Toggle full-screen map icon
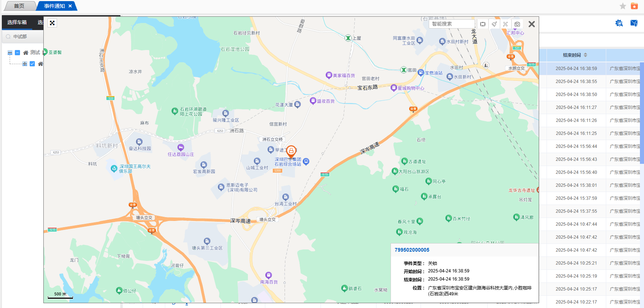644x308 pixels. point(52,23)
